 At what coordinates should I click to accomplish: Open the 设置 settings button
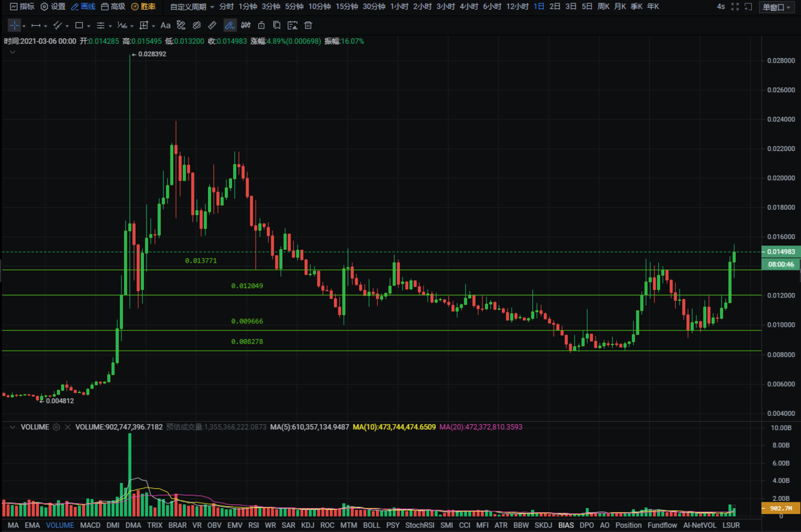click(x=53, y=6)
